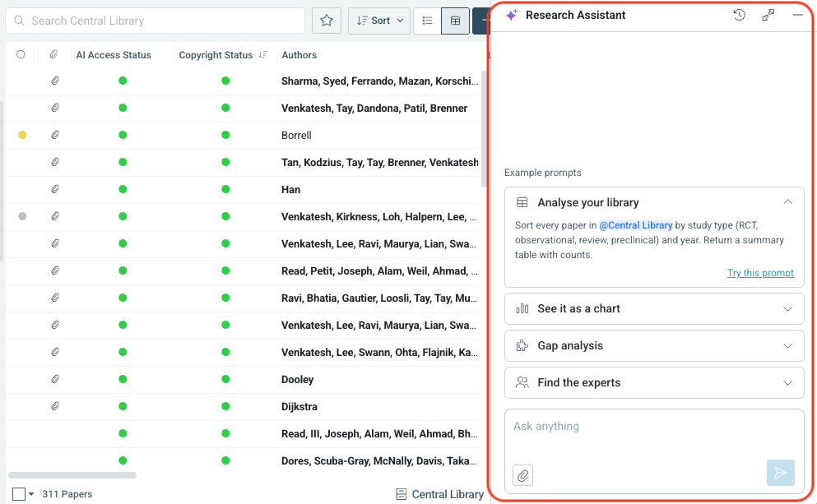Open the attachment for the Dijkstra paper
Image resolution: width=817 pixels, height=504 pixels.
(x=54, y=406)
